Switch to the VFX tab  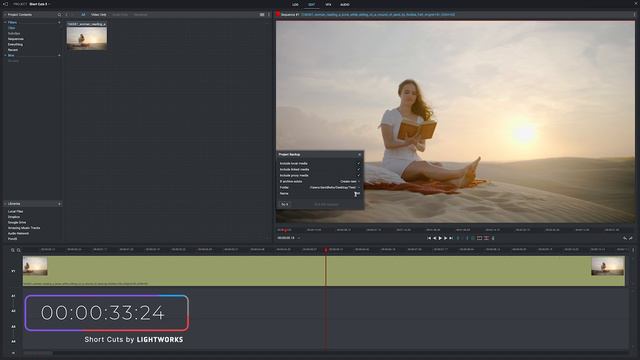(x=328, y=4)
